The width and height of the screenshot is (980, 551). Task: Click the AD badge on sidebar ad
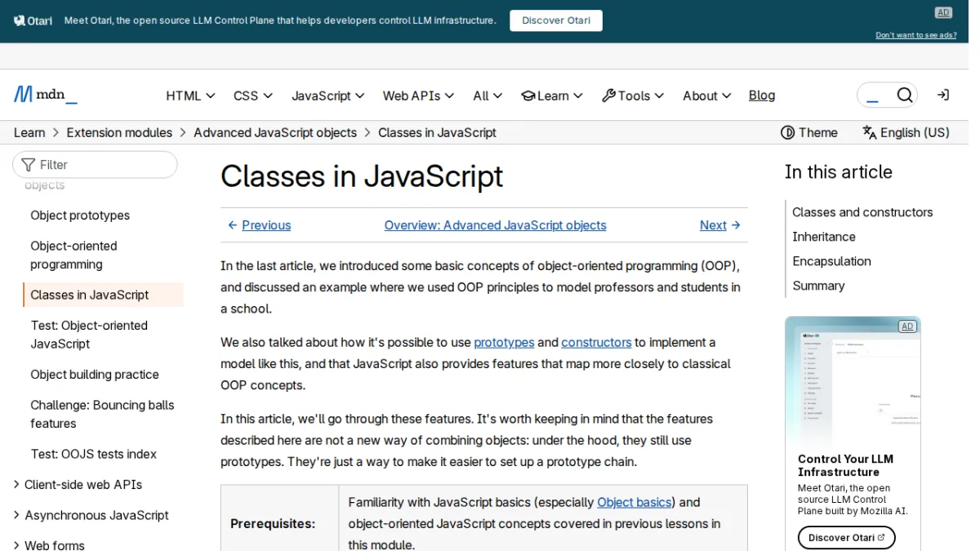pos(907,327)
